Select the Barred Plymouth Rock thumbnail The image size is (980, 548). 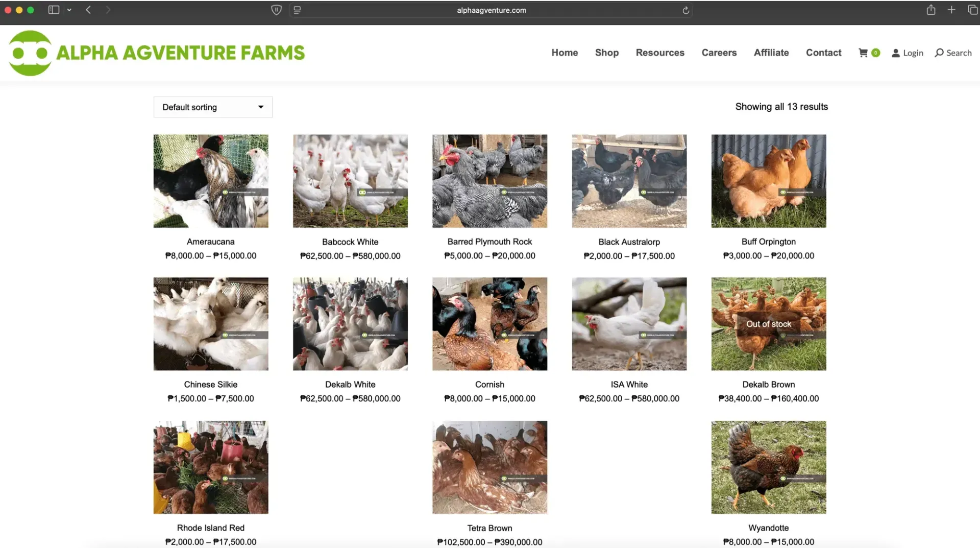(x=489, y=181)
